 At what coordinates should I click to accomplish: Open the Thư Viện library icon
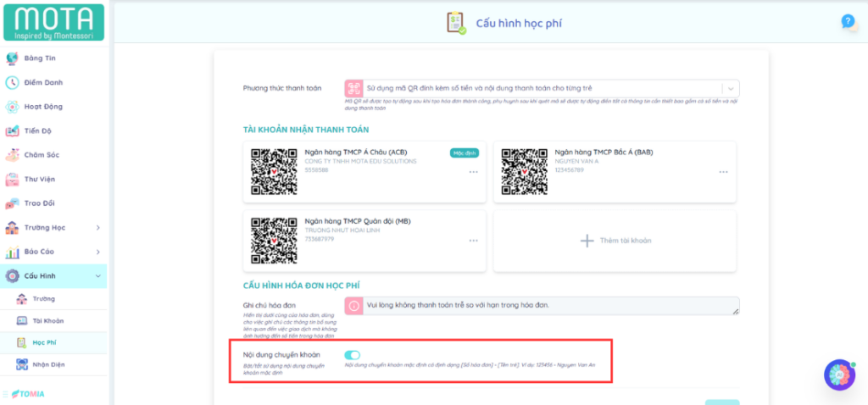12,180
